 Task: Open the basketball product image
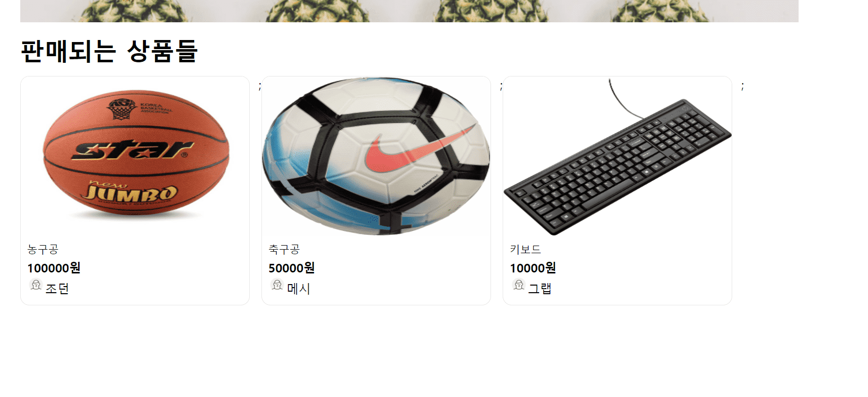click(135, 156)
